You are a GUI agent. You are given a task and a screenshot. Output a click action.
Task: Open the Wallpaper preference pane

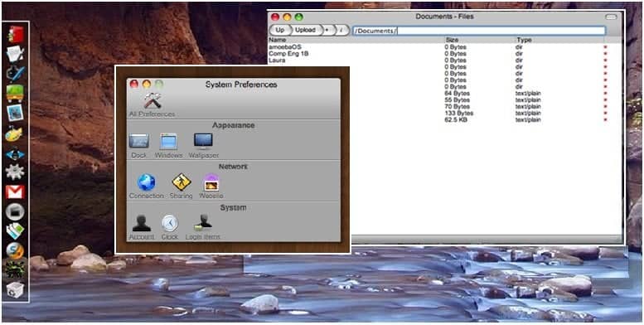coord(203,146)
